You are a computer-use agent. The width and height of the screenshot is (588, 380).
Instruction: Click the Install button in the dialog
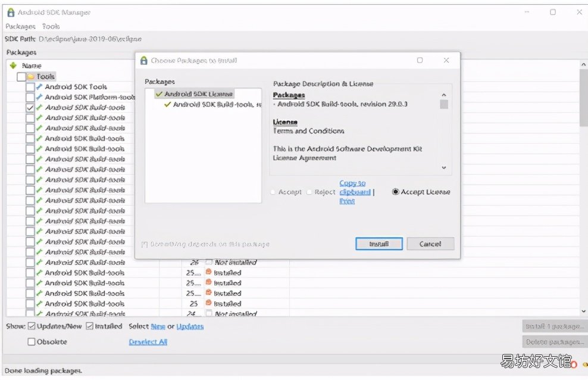(x=379, y=244)
